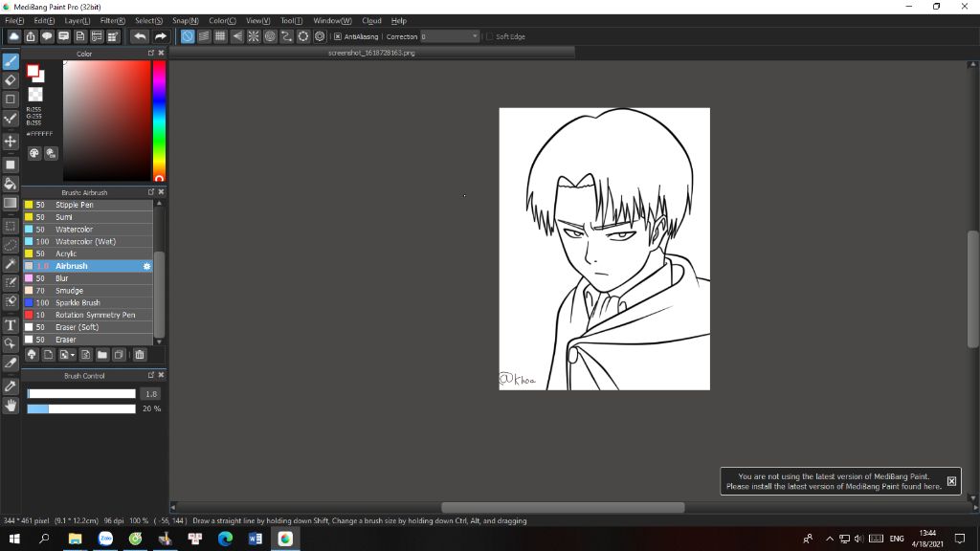Select the Lasso selection tool
This screenshot has height=551, width=980.
pos(11,245)
